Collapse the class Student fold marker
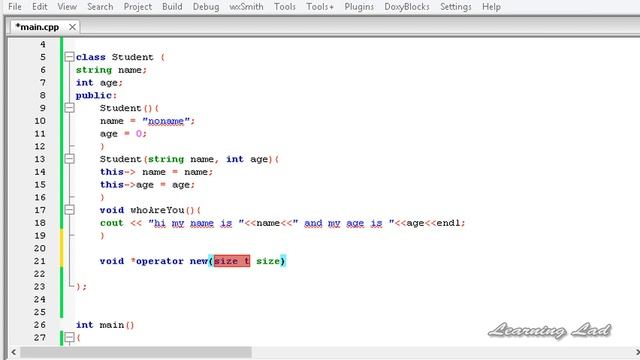This screenshot has height=360, width=640. click(69, 57)
